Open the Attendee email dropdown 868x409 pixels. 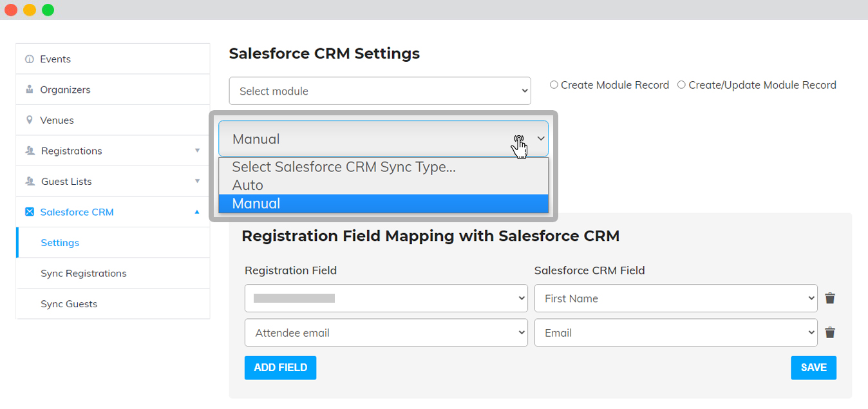(386, 333)
